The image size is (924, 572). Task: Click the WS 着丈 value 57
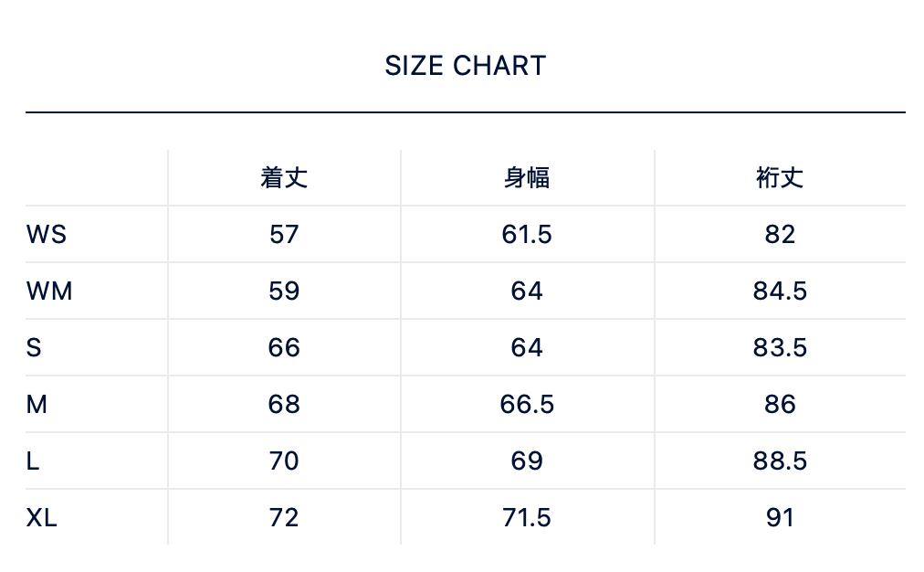[284, 235]
